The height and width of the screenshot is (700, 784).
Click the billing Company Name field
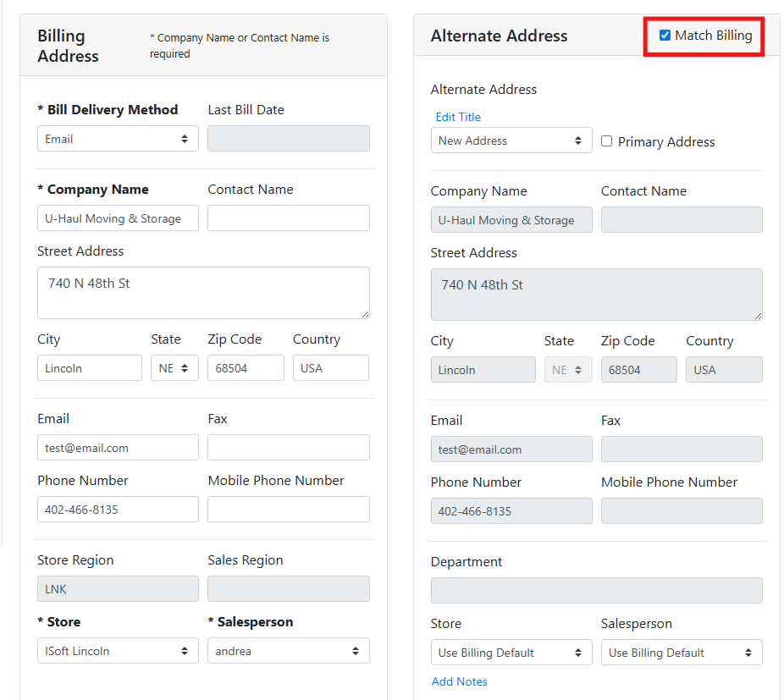tap(118, 218)
